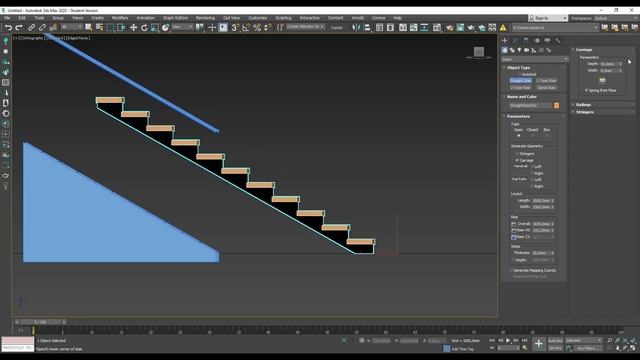Screen dimensions: 640x360
Task: Open the Edit menu
Action: (22, 18)
